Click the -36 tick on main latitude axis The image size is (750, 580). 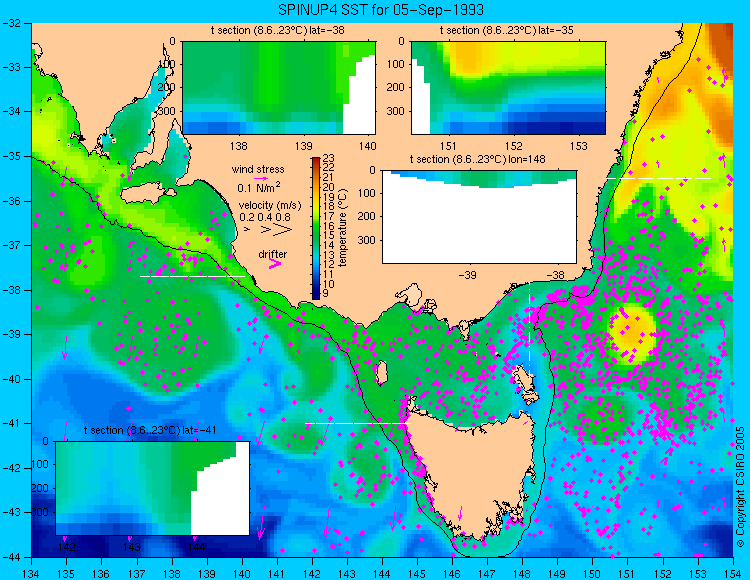click(11, 201)
